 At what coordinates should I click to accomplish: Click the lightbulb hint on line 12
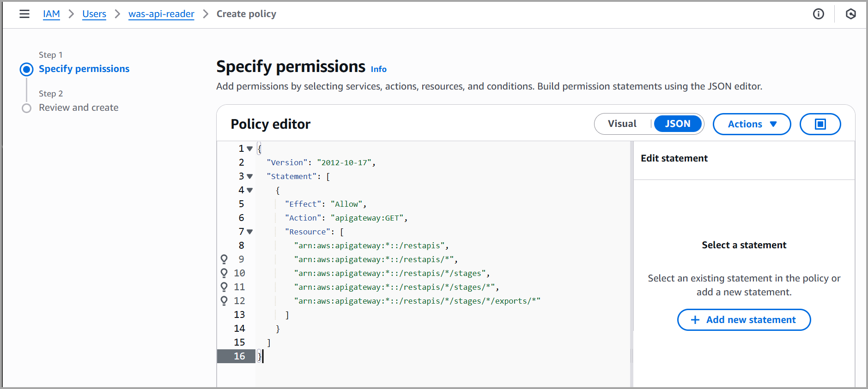[x=224, y=301]
